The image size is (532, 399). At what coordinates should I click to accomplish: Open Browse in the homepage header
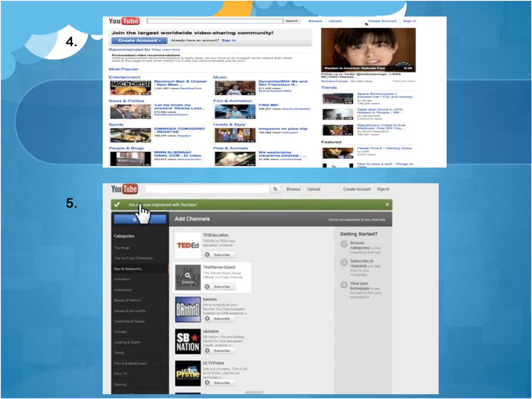pos(315,21)
